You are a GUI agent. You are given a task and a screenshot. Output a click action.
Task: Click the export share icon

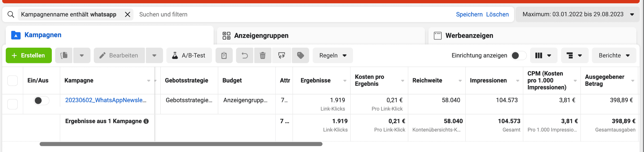tap(281, 55)
